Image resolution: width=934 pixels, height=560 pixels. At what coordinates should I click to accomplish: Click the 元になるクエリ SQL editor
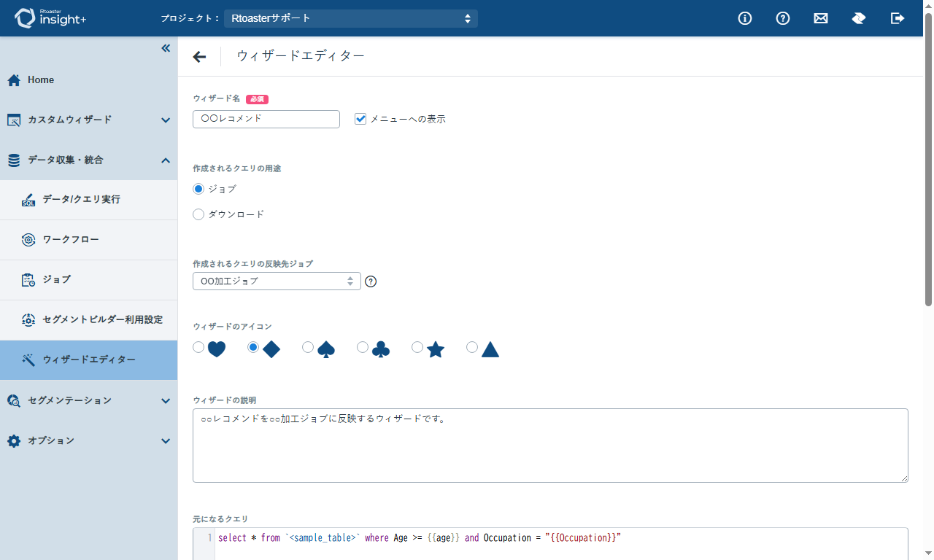click(x=550, y=544)
